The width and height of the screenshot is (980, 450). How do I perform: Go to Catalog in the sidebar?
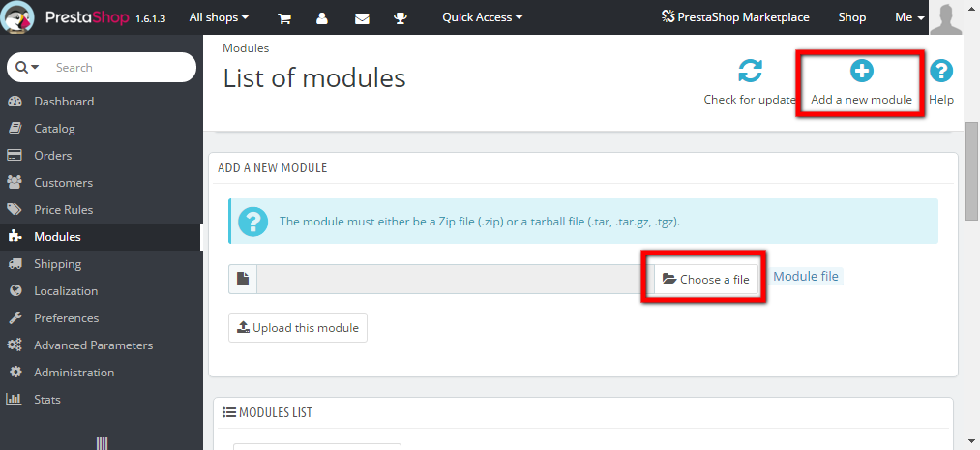(x=54, y=129)
